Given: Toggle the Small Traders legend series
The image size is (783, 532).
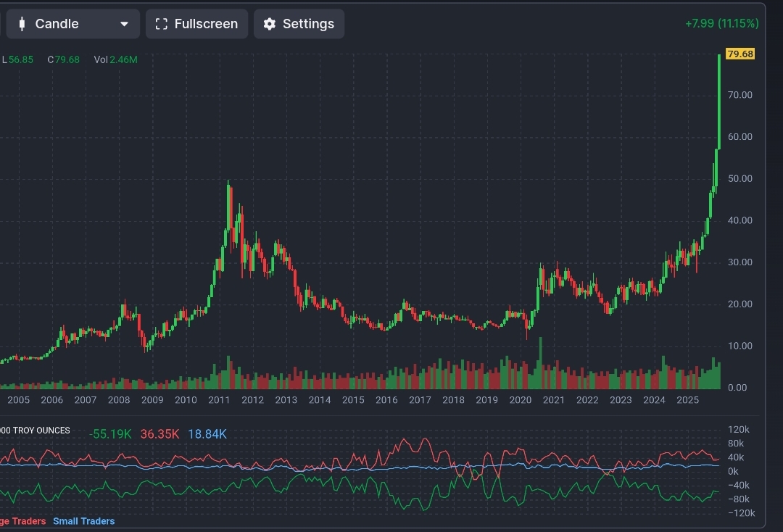Looking at the screenshot, I should (x=84, y=521).
